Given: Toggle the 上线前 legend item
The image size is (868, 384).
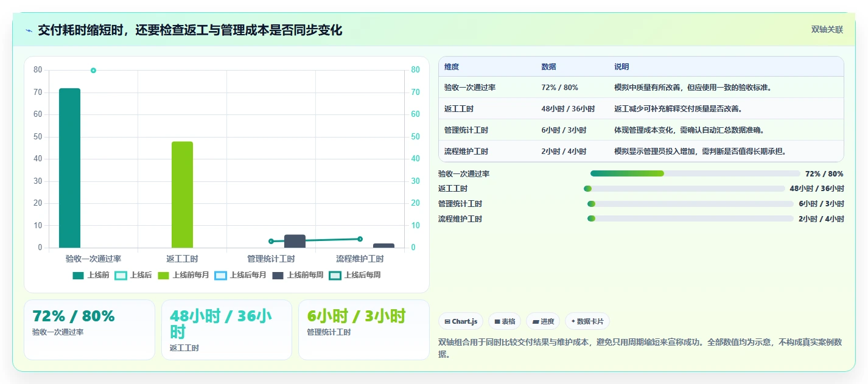Looking at the screenshot, I should pos(91,275).
